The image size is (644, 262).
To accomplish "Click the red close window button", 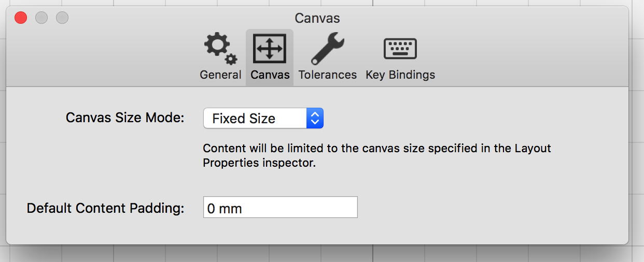I will (x=21, y=18).
